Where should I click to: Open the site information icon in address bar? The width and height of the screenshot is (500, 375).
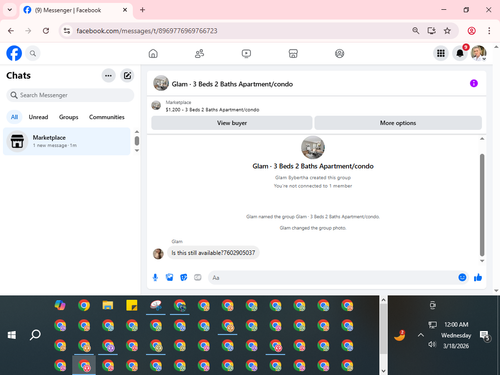pyautogui.click(x=67, y=31)
